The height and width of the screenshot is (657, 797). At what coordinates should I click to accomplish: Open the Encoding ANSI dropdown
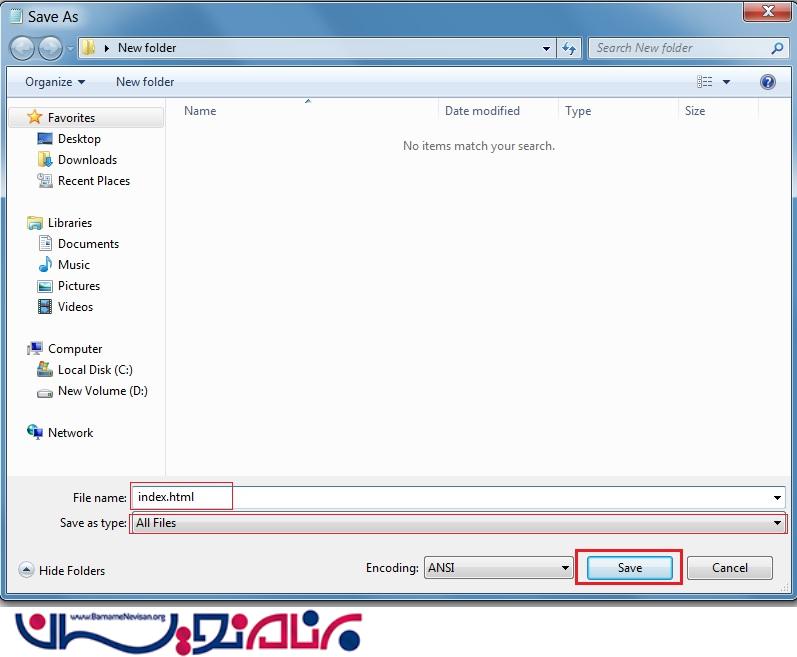coord(565,568)
